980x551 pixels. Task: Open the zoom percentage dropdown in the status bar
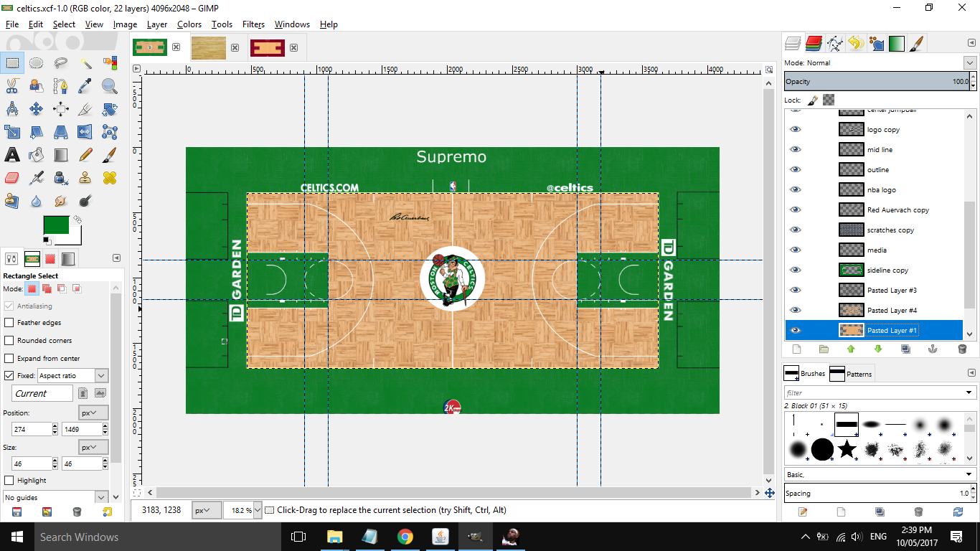tap(257, 510)
